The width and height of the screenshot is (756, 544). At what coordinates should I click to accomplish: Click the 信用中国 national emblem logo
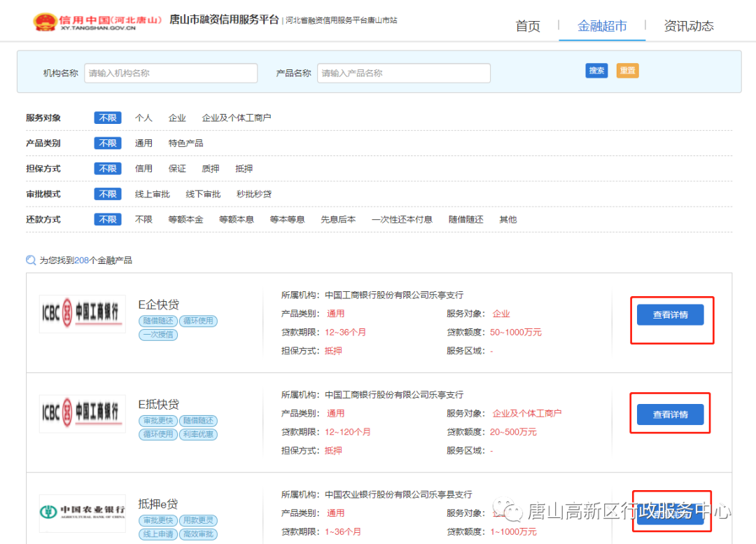tap(45, 22)
